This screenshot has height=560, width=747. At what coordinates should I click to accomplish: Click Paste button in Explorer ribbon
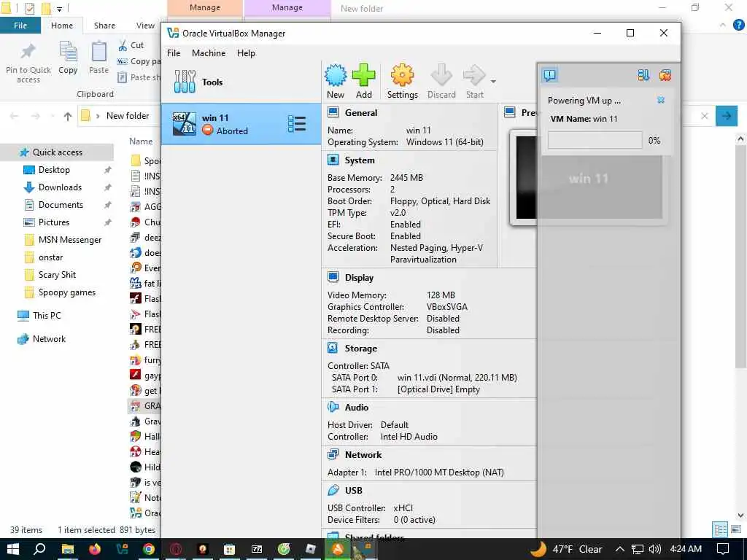(x=98, y=58)
